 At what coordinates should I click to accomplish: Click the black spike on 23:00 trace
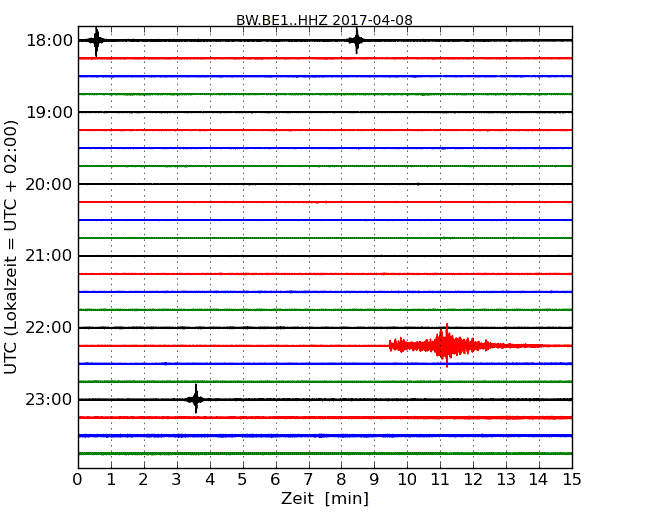click(196, 399)
